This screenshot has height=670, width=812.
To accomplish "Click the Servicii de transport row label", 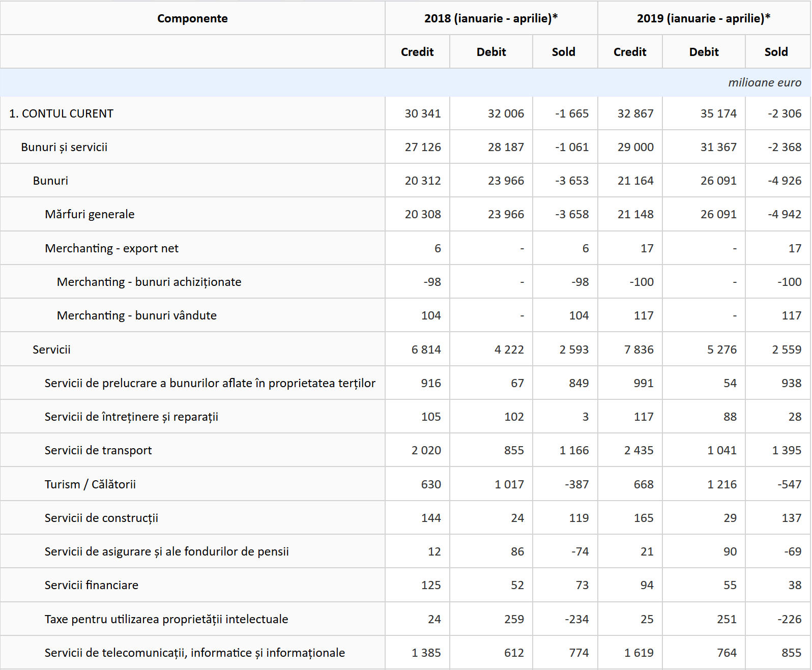I will tap(98, 450).
